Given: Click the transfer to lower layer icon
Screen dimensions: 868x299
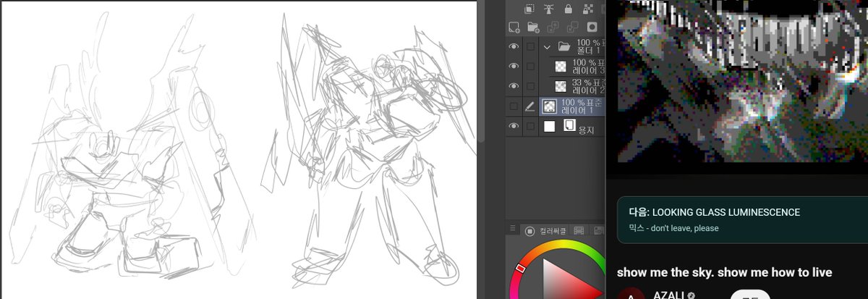Looking at the screenshot, I should click(553, 28).
